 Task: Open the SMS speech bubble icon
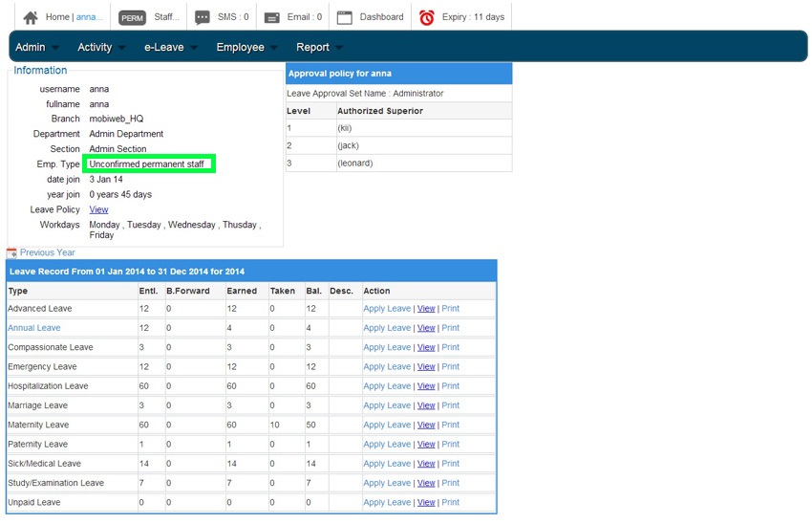pyautogui.click(x=202, y=17)
